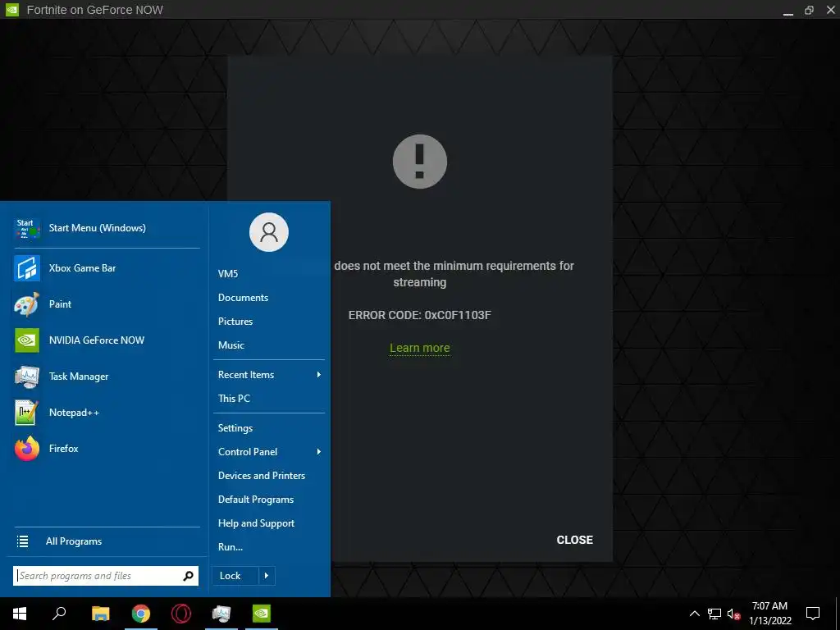Screen dimensions: 840x630
Task: Open Start Menu (Windows) pinned entry
Action: [x=107, y=228]
